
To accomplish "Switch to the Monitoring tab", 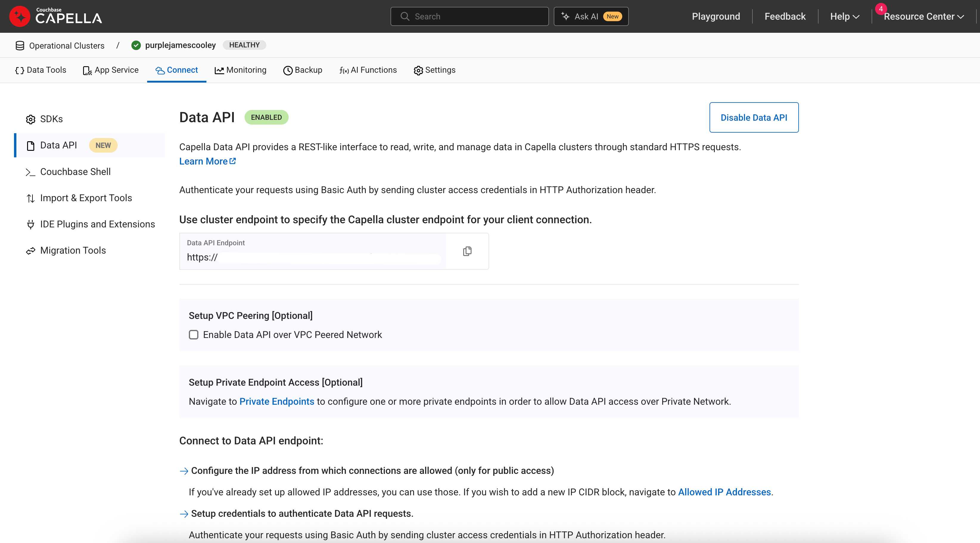I will 240,70.
